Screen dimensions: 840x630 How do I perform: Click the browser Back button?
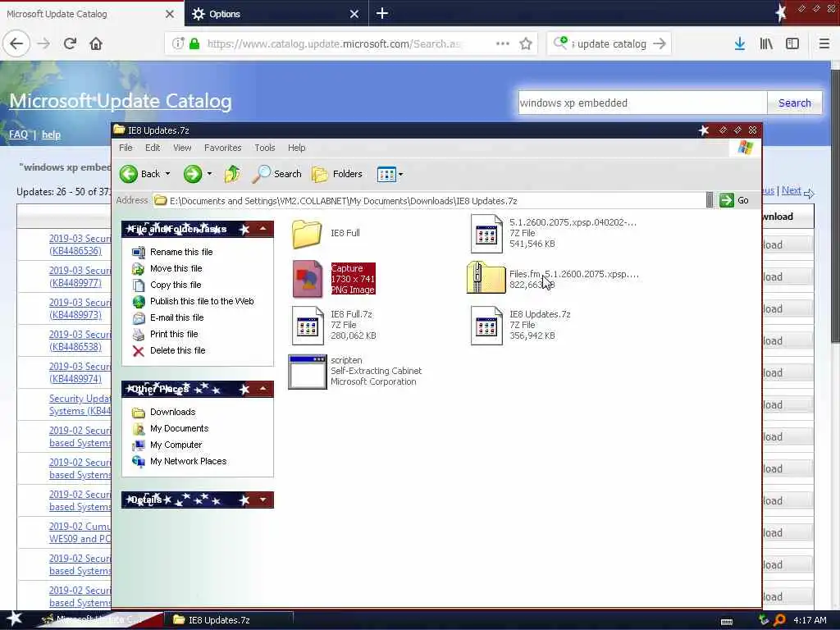point(16,43)
